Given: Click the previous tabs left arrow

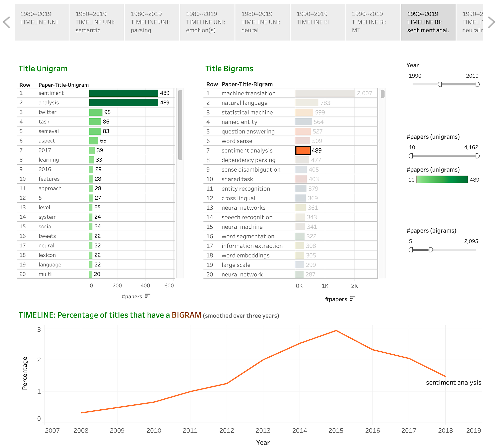Looking at the screenshot, I should [x=7, y=22].
